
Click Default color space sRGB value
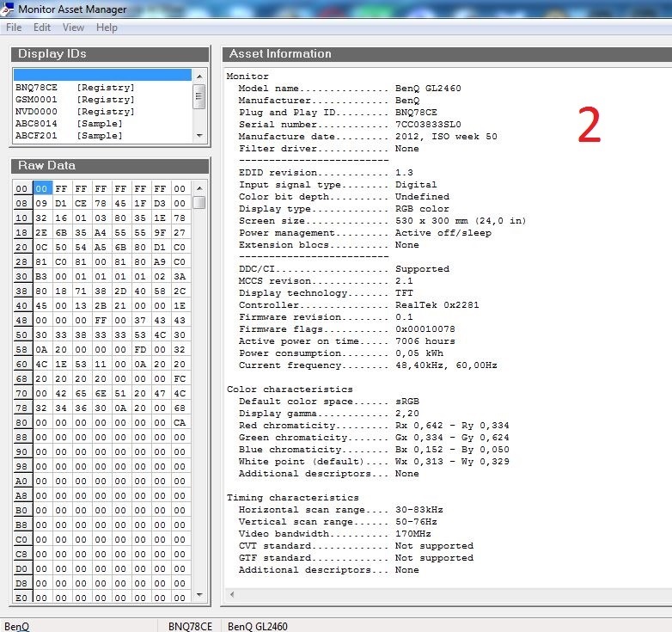click(407, 402)
